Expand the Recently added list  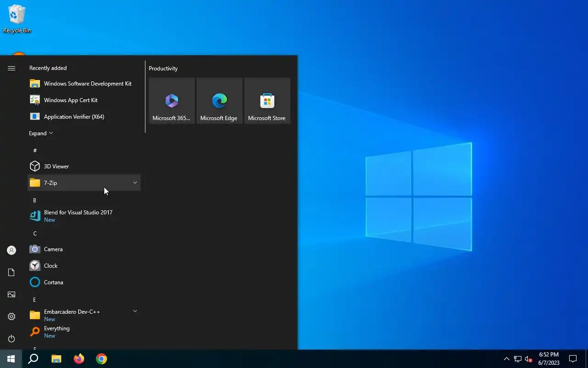pos(41,133)
